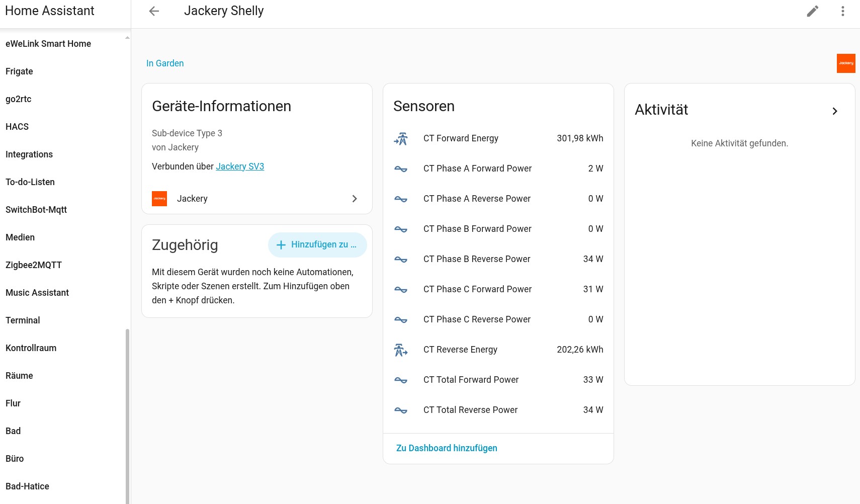The image size is (860, 504).
Task: Open Bad dashboard in sidebar
Action: [13, 431]
